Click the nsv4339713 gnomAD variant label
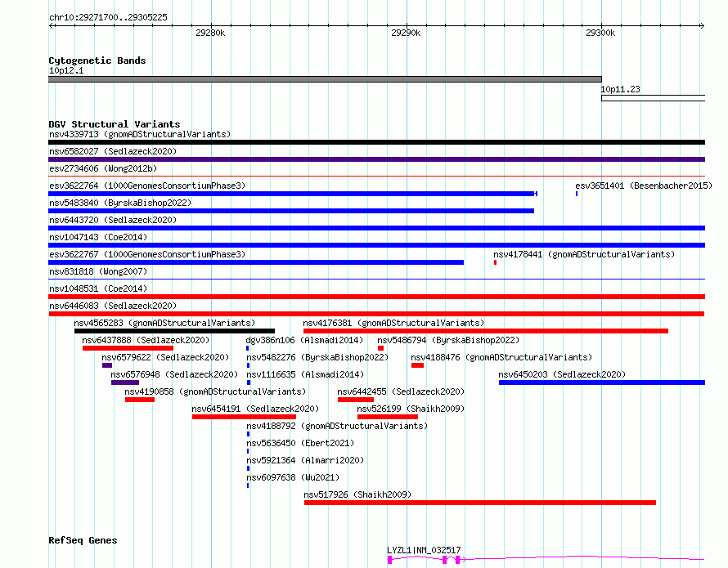Image resolution: width=728 pixels, height=568 pixels. [140, 134]
